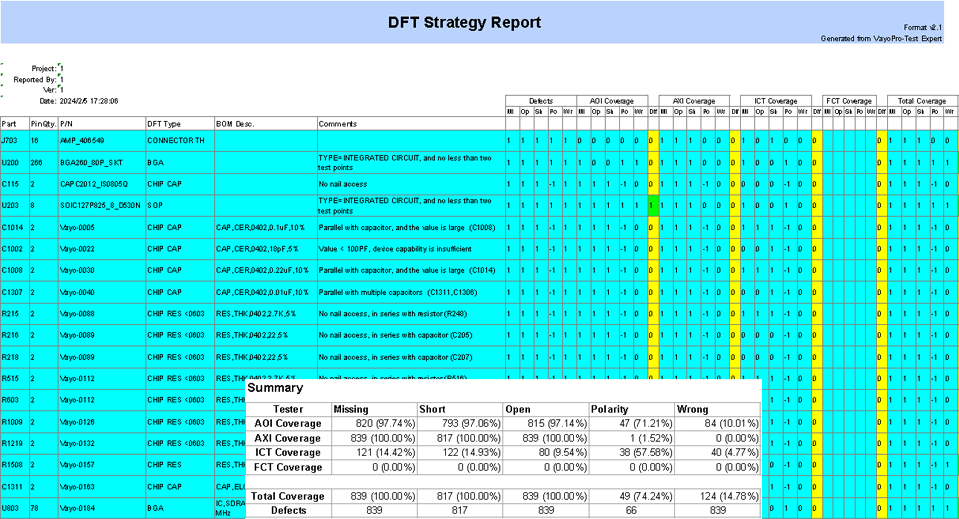
Task: Click the CONNECTOR TH DFT type cell
Action: pyautogui.click(x=178, y=141)
